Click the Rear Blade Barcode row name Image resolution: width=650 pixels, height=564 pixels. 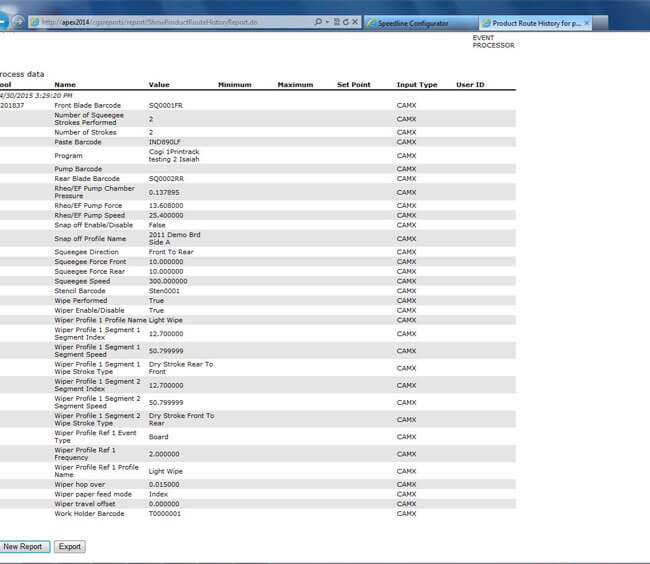87,179
